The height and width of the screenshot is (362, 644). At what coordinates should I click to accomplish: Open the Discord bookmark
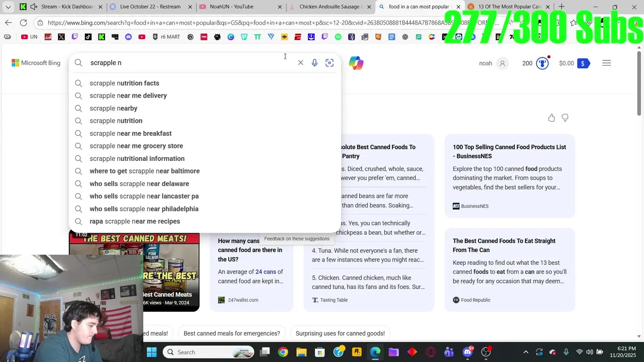click(128, 37)
